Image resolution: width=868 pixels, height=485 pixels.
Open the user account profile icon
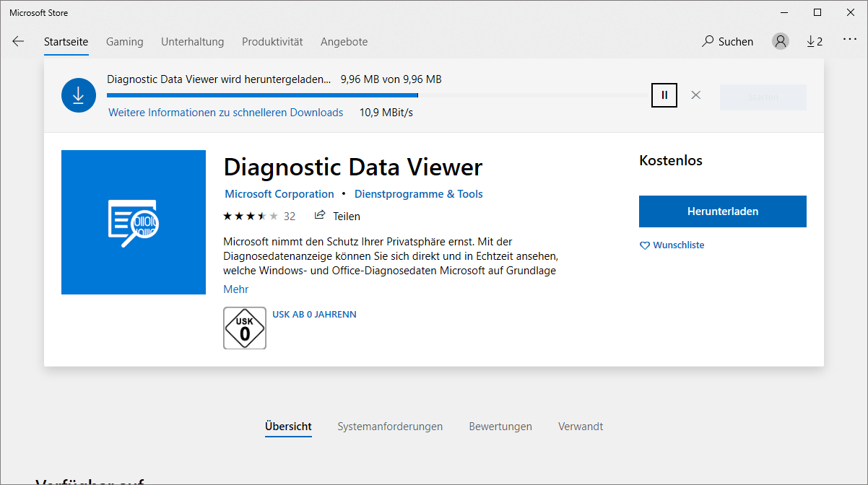(x=780, y=42)
